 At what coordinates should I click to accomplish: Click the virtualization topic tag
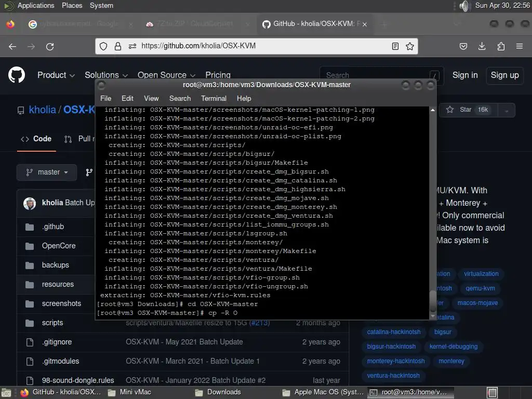click(x=481, y=274)
